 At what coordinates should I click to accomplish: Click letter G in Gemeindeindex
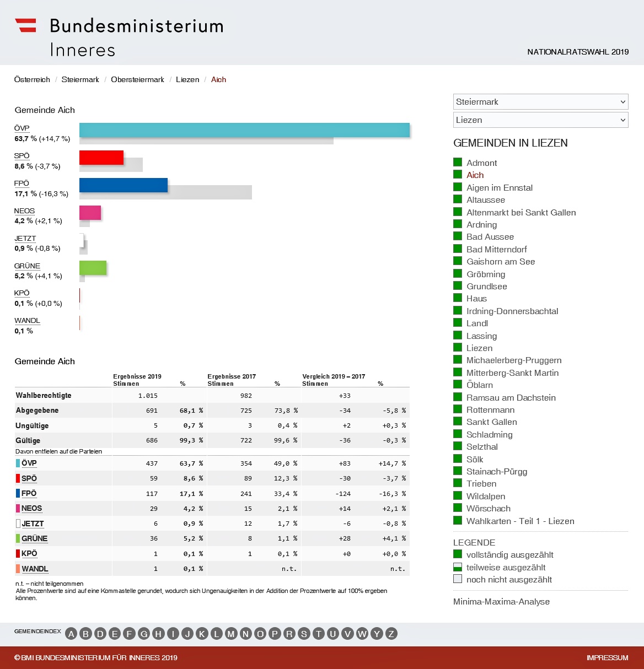click(144, 634)
